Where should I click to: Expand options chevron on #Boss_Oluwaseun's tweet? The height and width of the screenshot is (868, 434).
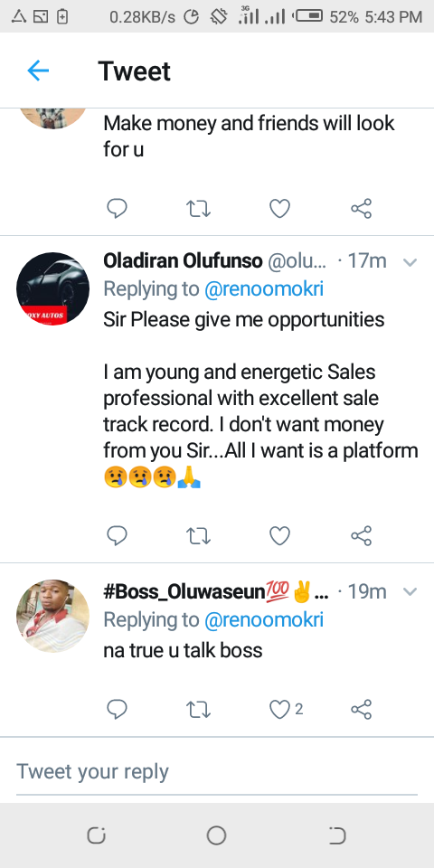coord(410,591)
